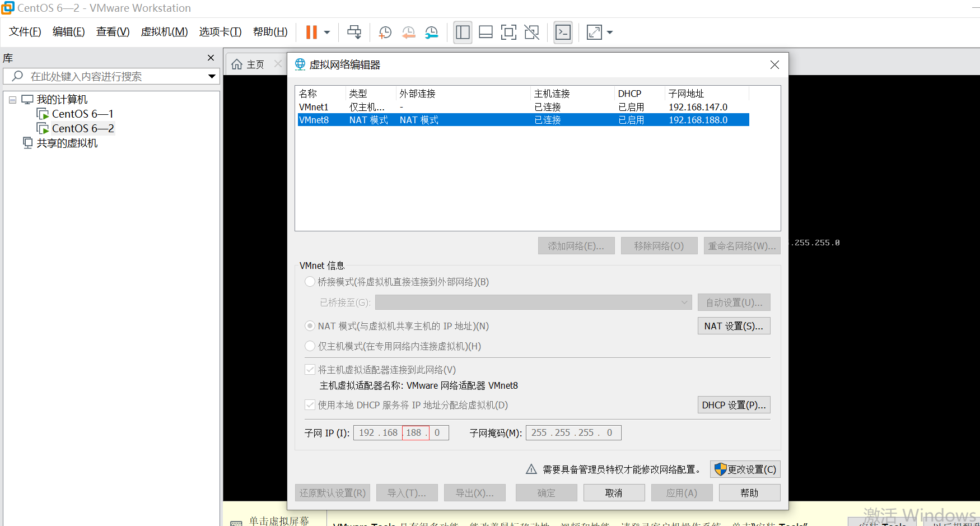
Task: Open the 编辑(E) menu
Action: point(68,32)
